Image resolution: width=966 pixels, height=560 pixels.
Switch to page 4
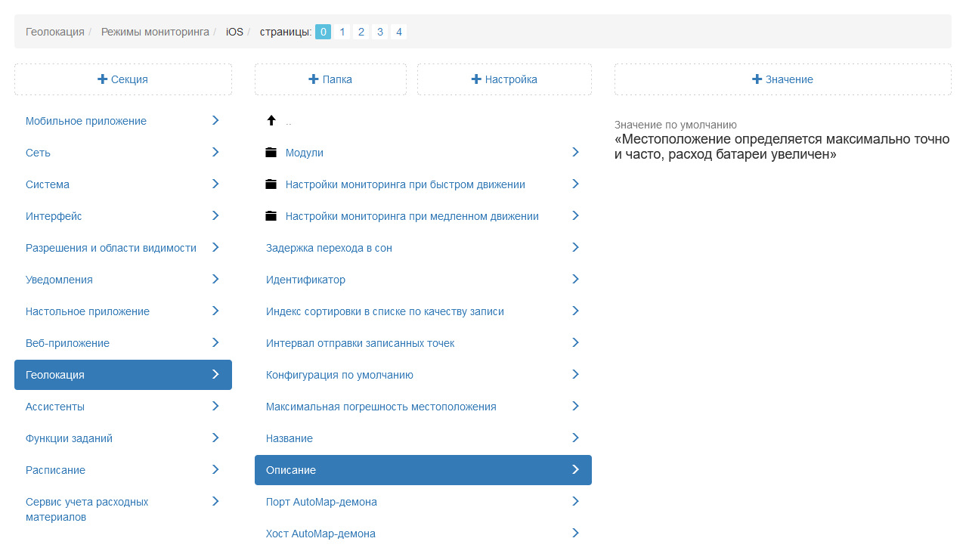[399, 32]
